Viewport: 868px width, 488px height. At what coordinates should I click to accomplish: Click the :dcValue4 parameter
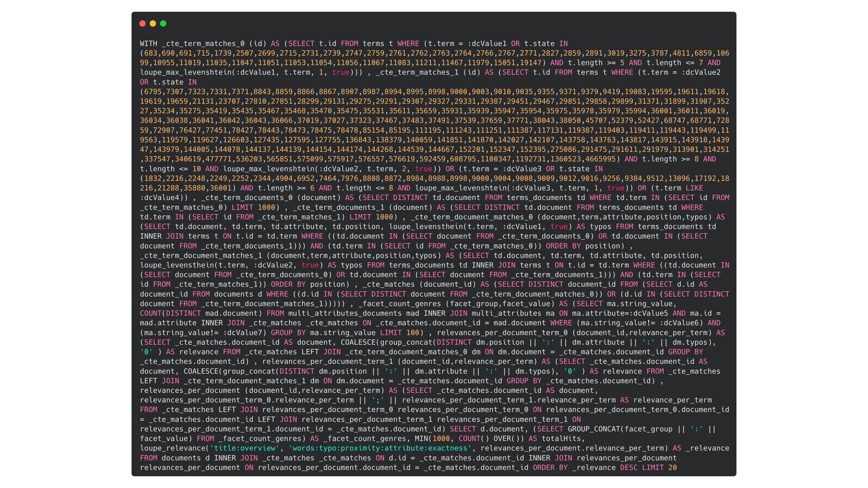pyautogui.click(x=159, y=198)
